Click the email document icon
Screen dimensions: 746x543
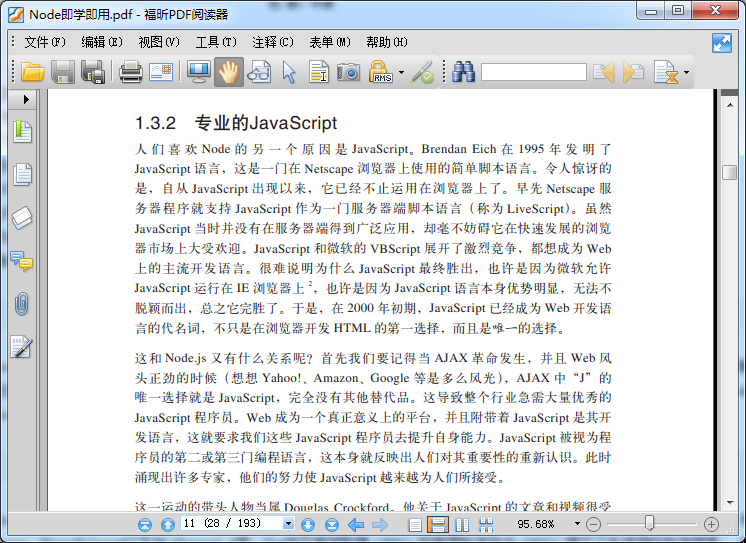[x=161, y=72]
